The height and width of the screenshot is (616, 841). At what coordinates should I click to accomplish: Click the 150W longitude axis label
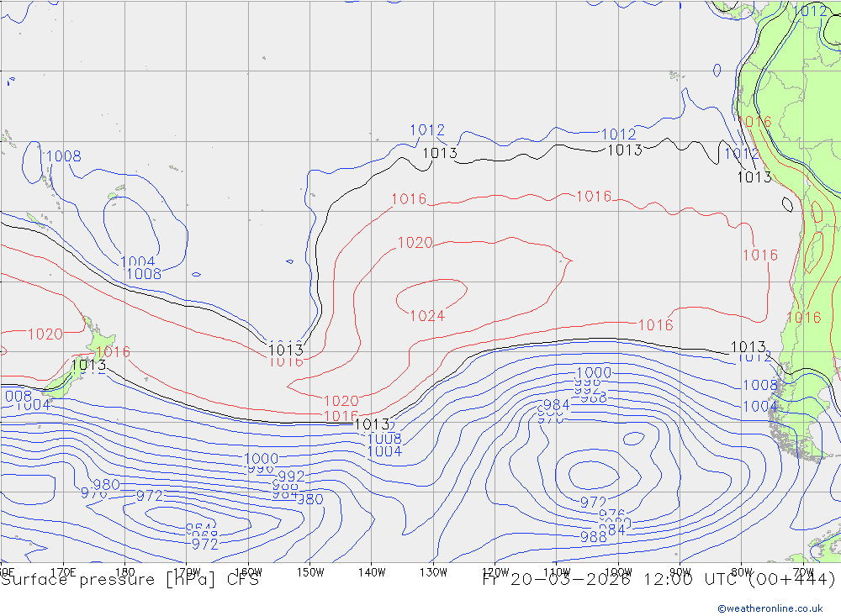click(310, 572)
